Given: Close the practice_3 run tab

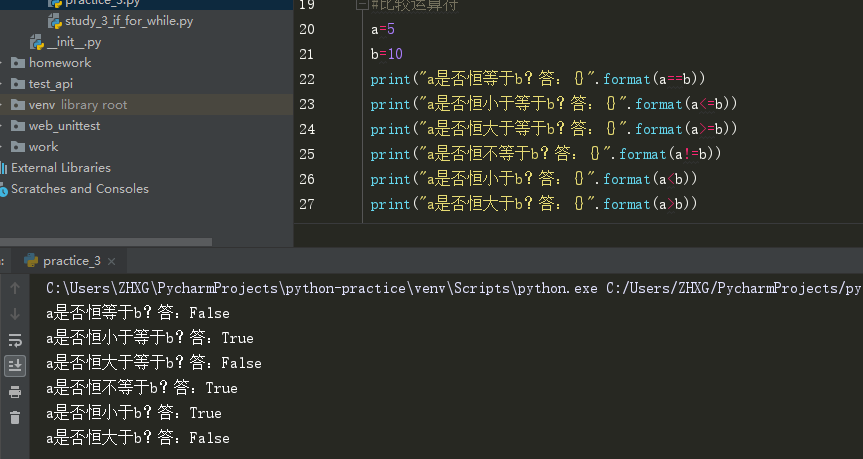Looking at the screenshot, I should (x=111, y=261).
